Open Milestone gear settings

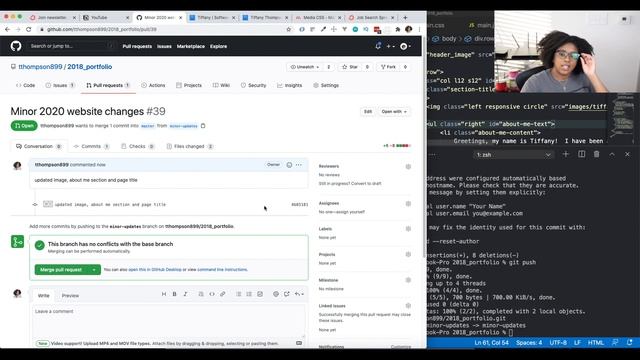(408, 280)
